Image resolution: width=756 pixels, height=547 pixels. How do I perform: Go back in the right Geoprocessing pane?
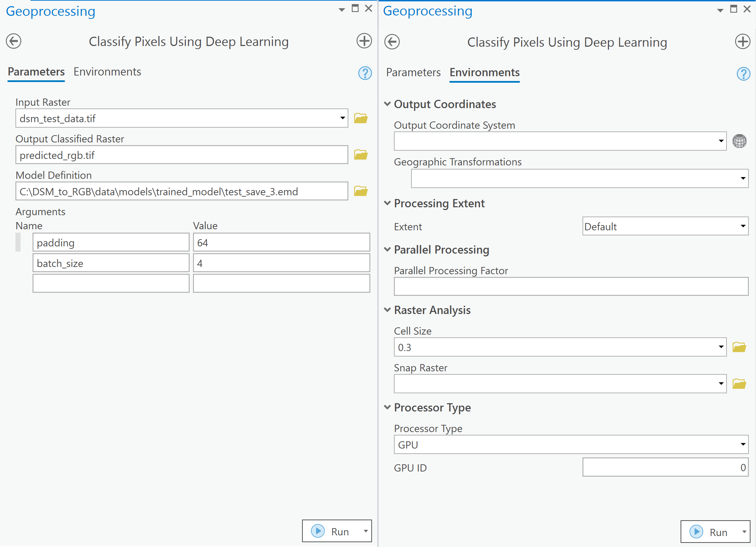[x=392, y=42]
